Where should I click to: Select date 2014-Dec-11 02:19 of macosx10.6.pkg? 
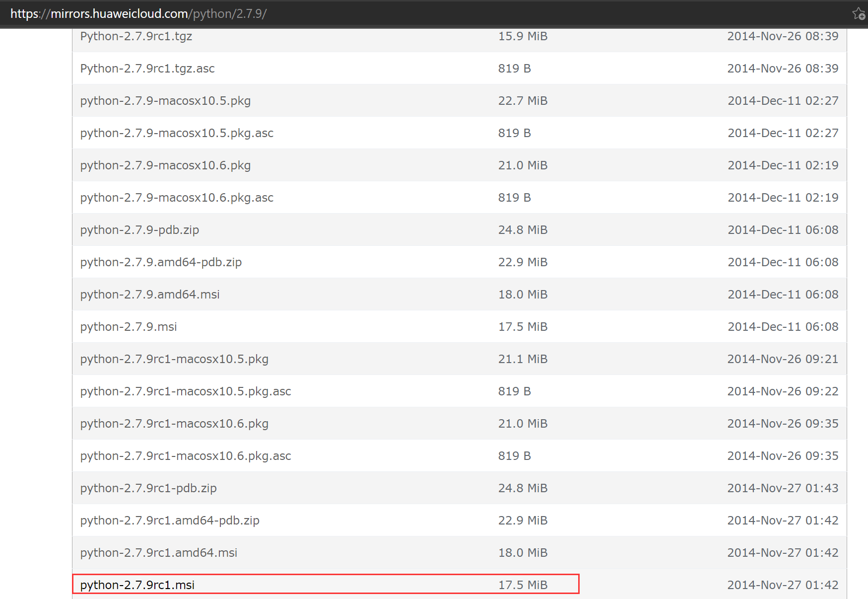[x=783, y=165]
